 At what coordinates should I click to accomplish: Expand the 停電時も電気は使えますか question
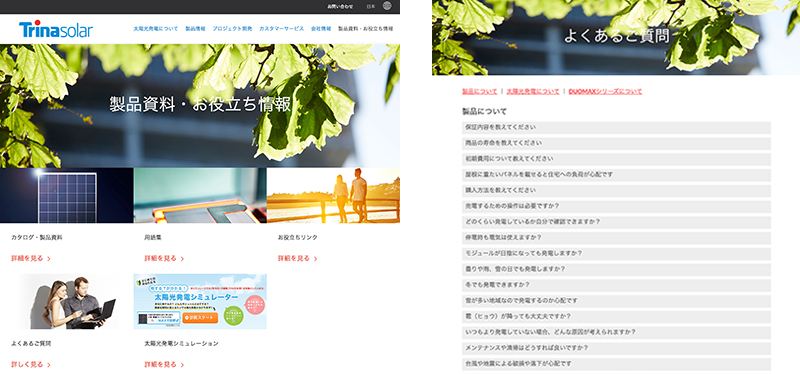pos(616,238)
